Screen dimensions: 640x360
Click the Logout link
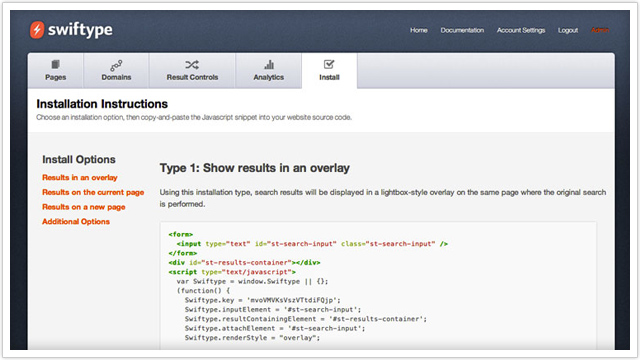(568, 30)
